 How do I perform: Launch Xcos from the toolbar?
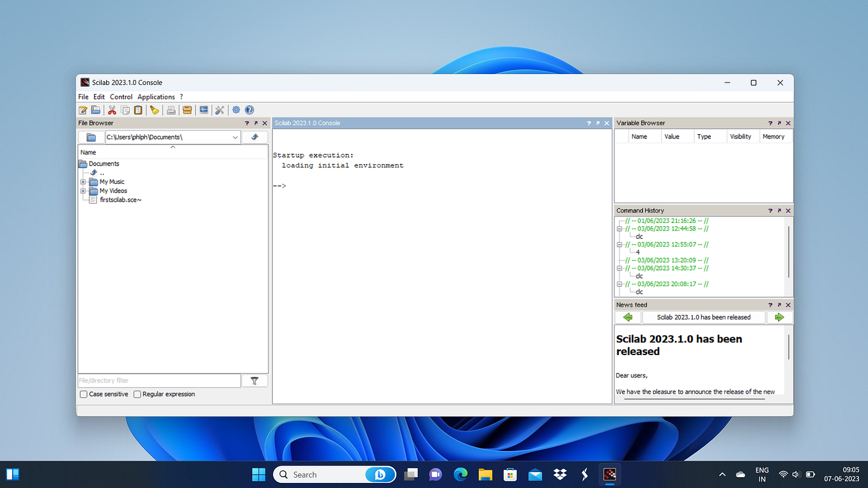tap(204, 110)
